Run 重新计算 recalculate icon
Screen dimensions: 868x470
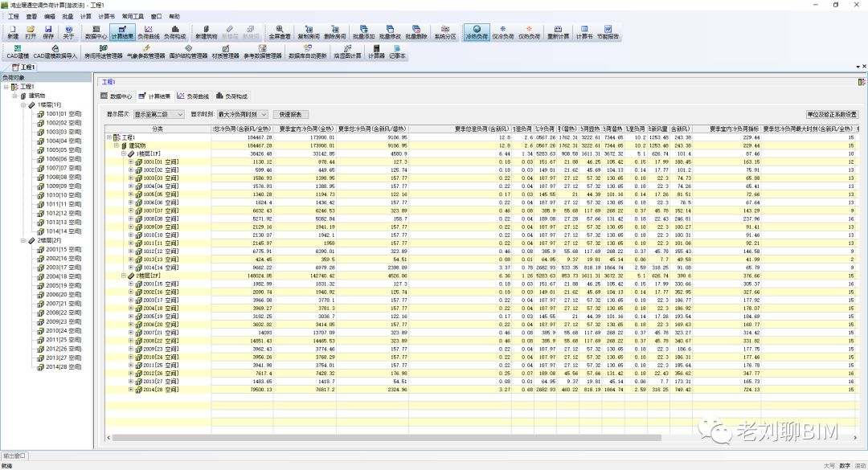(558, 32)
